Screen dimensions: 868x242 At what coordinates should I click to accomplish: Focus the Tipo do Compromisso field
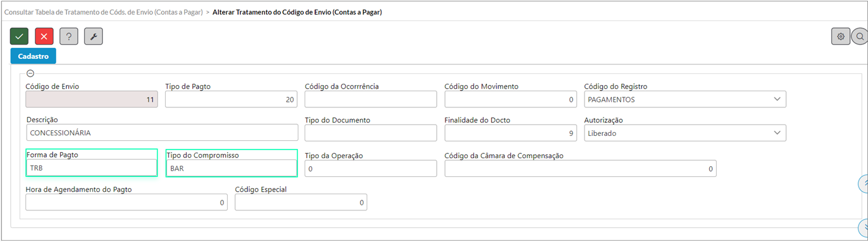[231, 168]
